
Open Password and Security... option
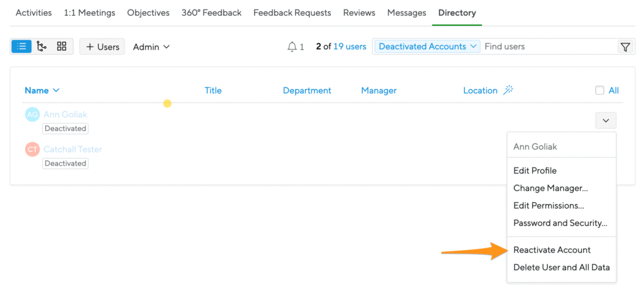pyautogui.click(x=562, y=223)
